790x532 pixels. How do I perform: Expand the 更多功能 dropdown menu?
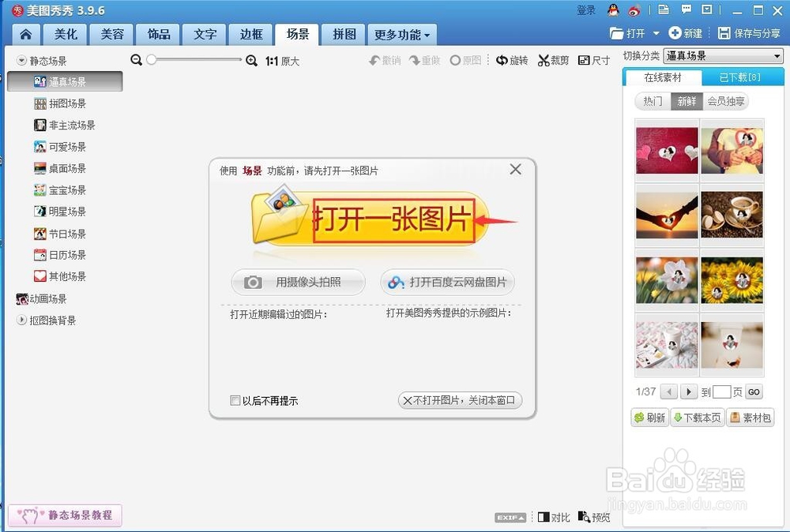[402, 35]
